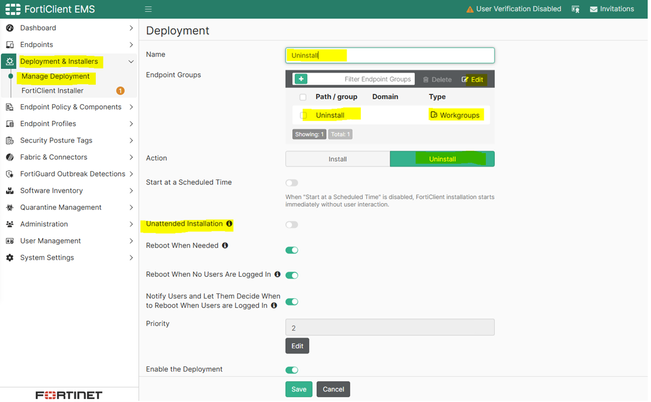The width and height of the screenshot is (651, 402).
Task: Toggle Enable the Deployment switch
Action: coord(291,370)
